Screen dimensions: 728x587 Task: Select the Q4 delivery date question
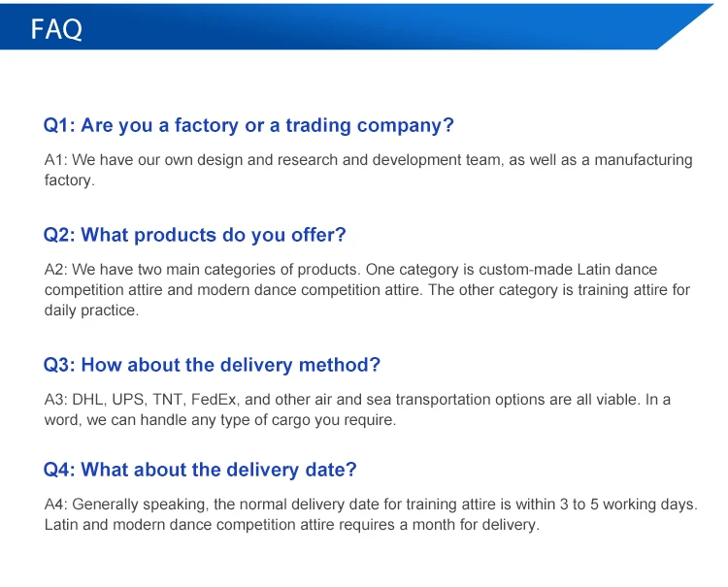(200, 470)
